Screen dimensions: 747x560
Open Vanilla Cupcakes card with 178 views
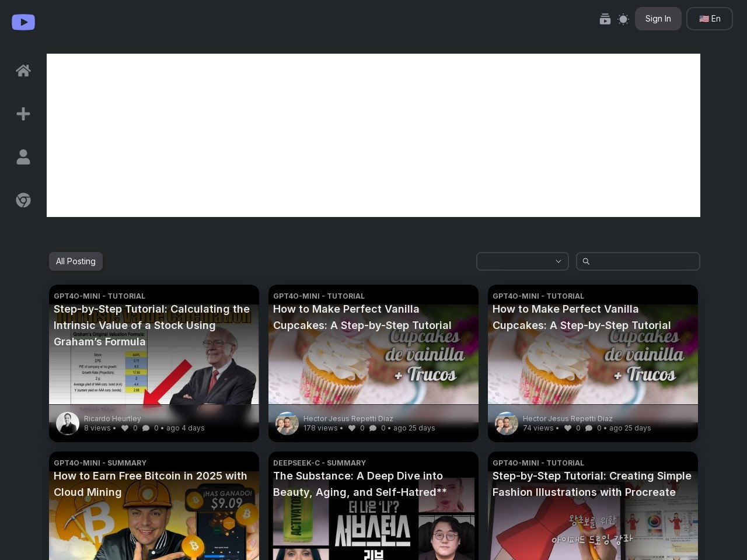pos(373,363)
